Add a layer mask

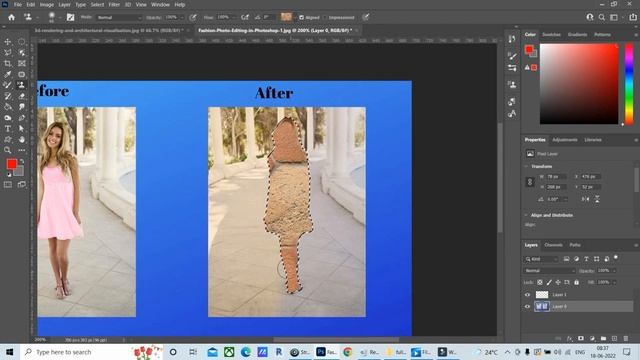point(581,338)
